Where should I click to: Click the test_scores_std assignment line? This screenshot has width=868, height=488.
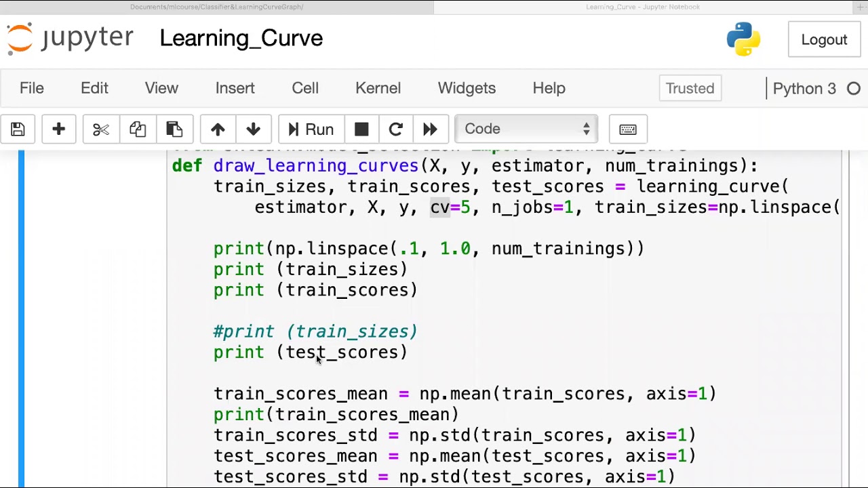pyautogui.click(x=445, y=476)
